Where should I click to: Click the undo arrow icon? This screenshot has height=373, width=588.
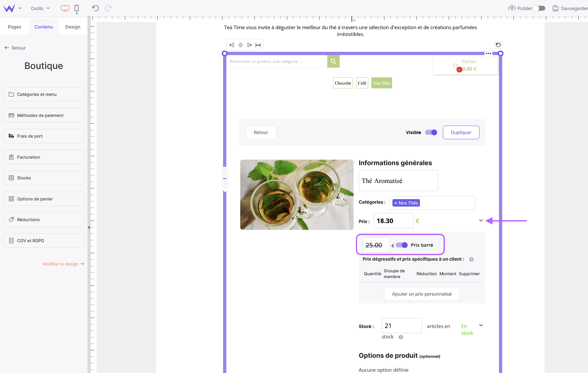pos(95,8)
